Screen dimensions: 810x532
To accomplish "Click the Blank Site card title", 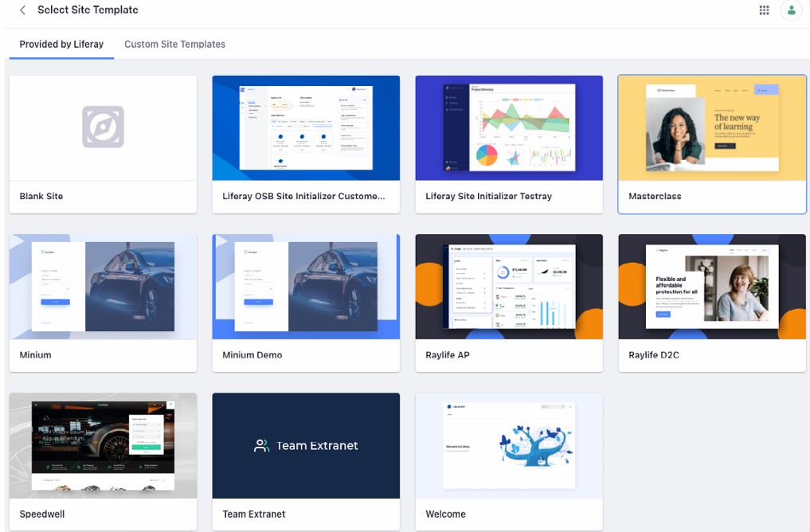I will click(41, 196).
